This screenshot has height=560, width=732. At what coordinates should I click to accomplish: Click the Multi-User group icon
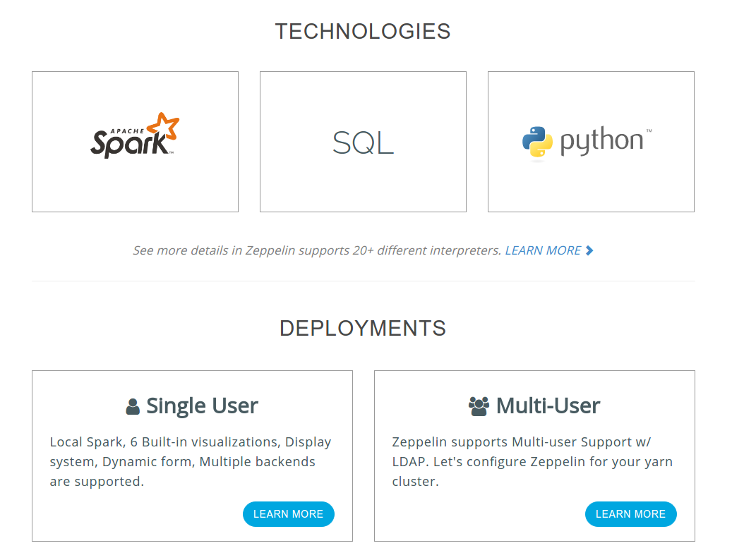point(479,406)
